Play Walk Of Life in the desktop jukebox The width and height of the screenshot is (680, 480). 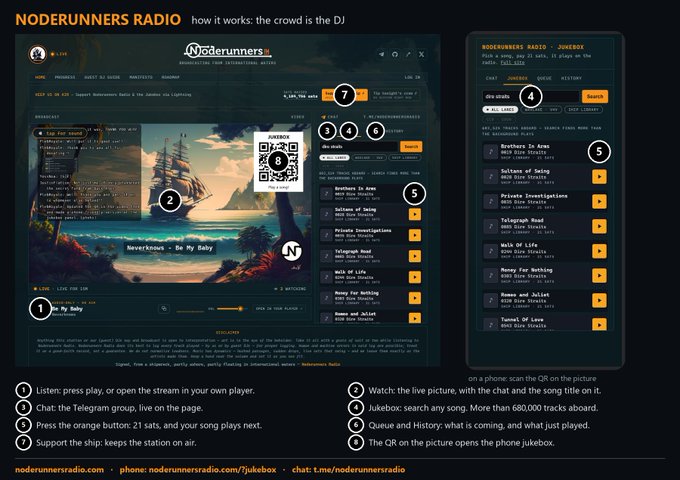415,277
